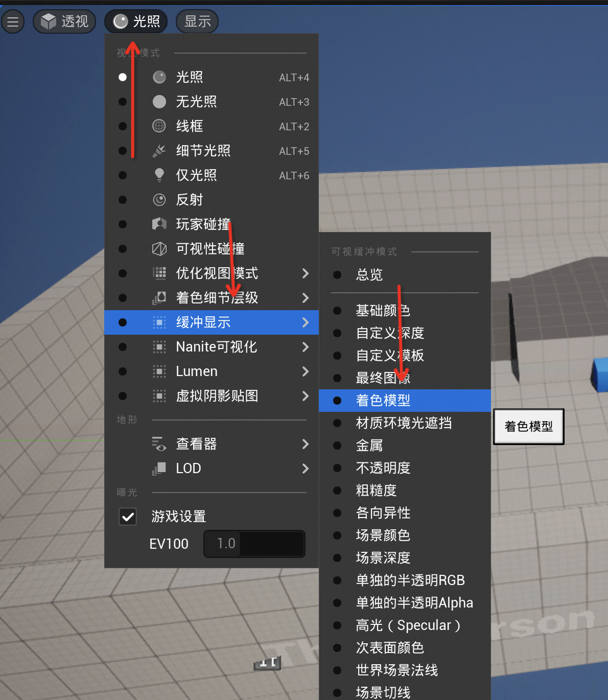Click the 玩家碰撞 collision icon

click(159, 224)
